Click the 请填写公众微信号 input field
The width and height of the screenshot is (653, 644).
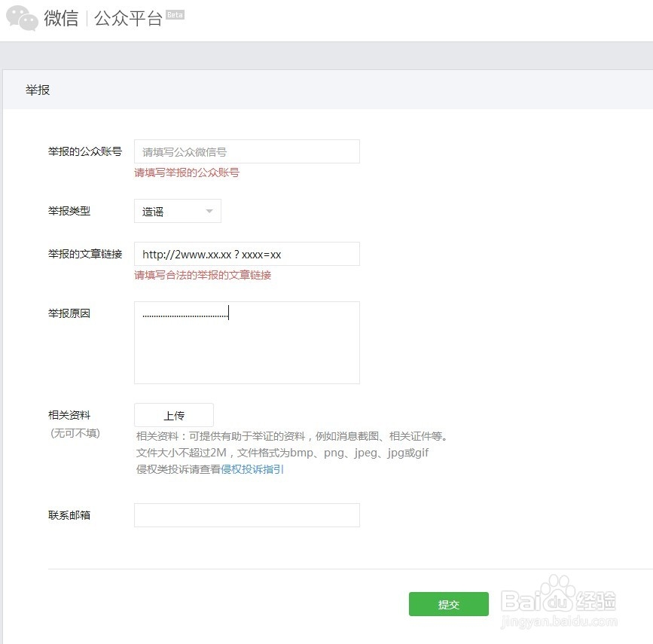246,151
